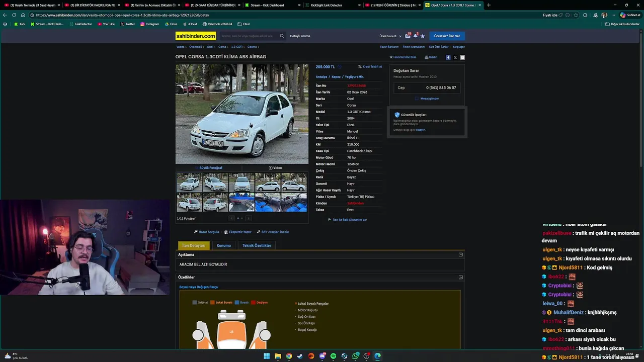The width and height of the screenshot is (644, 362).
Task: Open browser extensions icon
Action: tap(585, 15)
